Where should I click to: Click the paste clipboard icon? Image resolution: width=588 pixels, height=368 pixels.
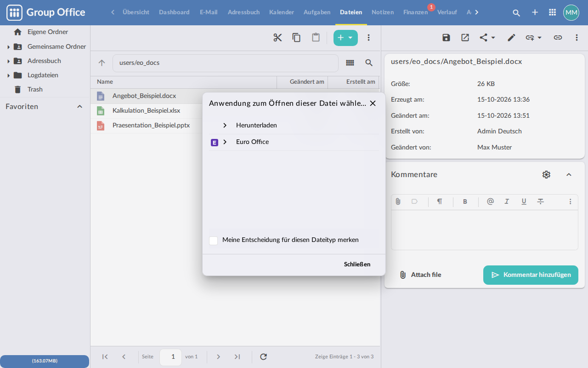coord(316,38)
